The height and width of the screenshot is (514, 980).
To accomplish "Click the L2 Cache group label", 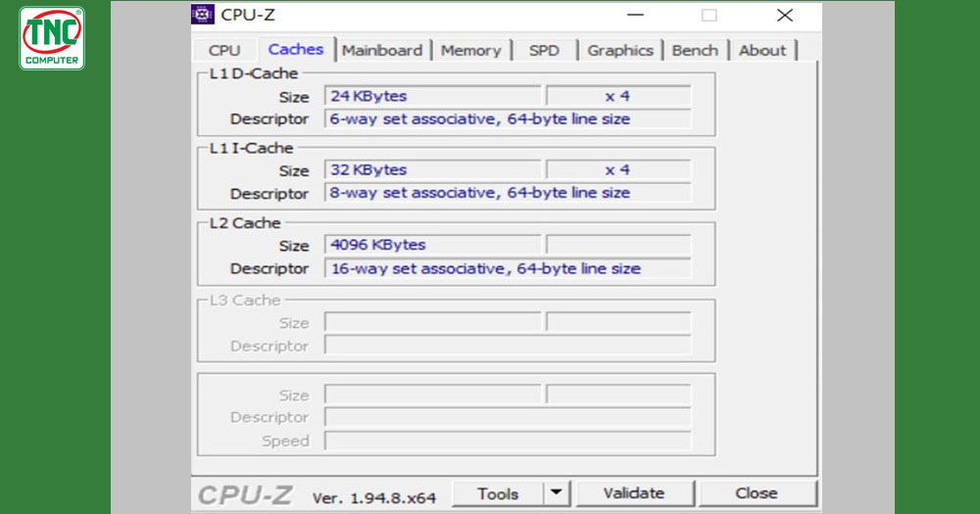I will coord(245,223).
